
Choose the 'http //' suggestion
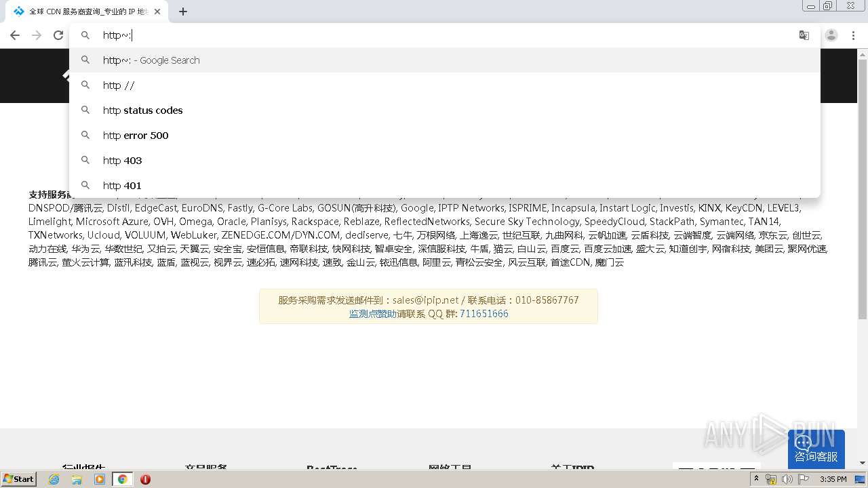445,85
